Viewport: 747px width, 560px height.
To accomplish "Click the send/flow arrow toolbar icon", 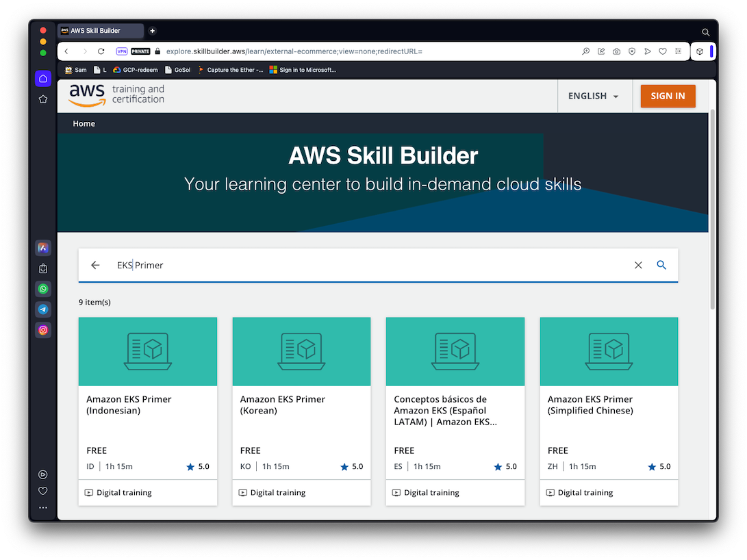I will coord(648,51).
